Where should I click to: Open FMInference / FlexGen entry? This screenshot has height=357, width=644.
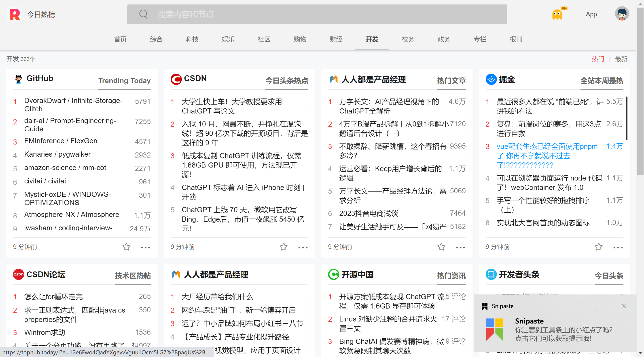[61, 141]
